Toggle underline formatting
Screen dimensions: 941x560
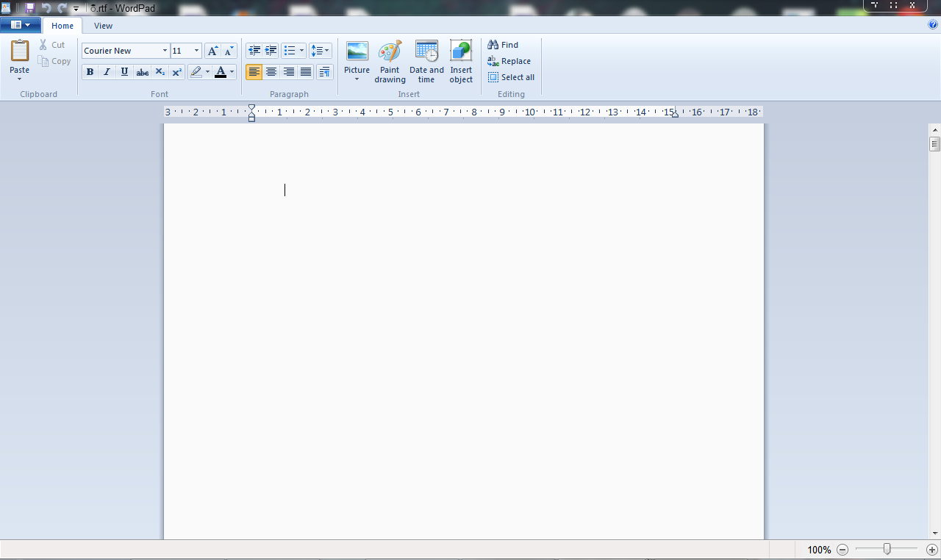pos(125,72)
